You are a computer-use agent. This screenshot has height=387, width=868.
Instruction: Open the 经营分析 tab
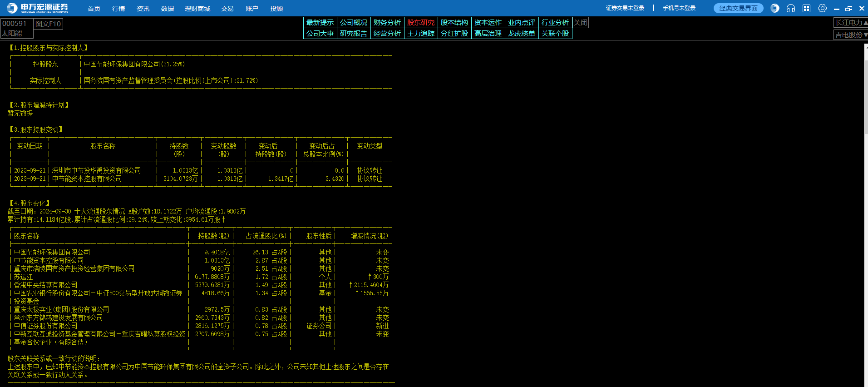[387, 33]
